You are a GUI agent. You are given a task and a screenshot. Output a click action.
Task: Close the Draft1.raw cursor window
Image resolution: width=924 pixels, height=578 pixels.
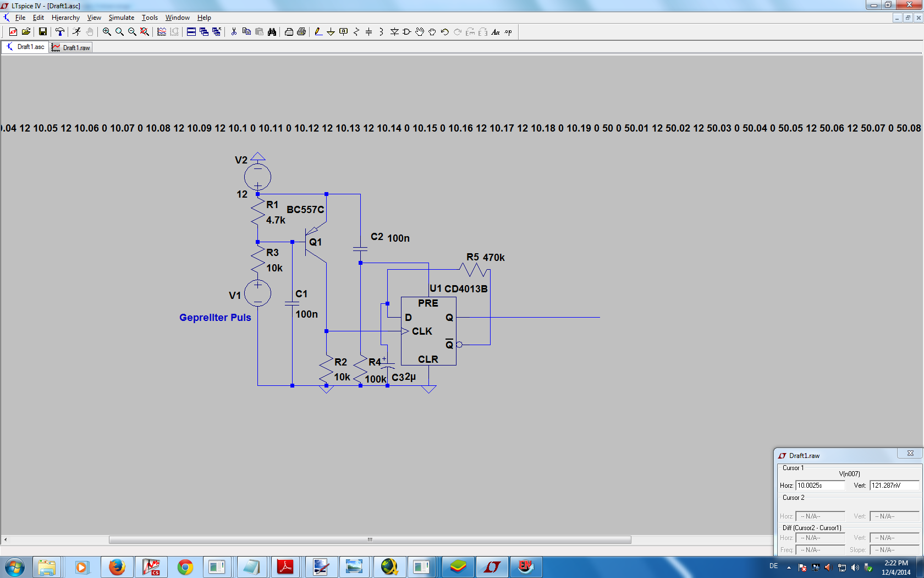(x=910, y=453)
